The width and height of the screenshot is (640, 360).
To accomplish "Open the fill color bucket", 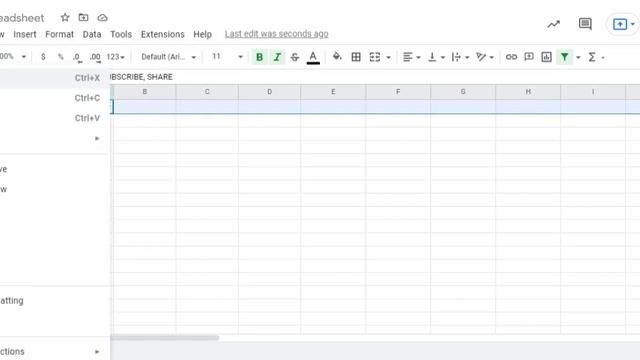I will tap(337, 56).
